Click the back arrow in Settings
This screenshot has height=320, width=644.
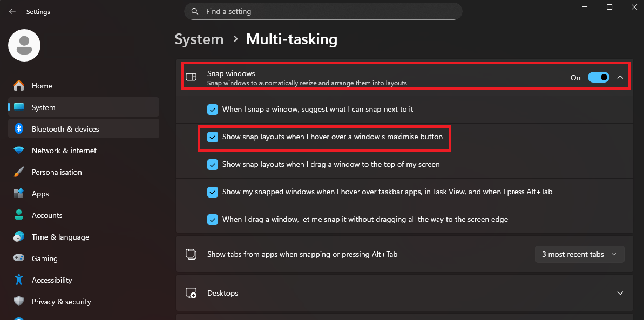(12, 11)
